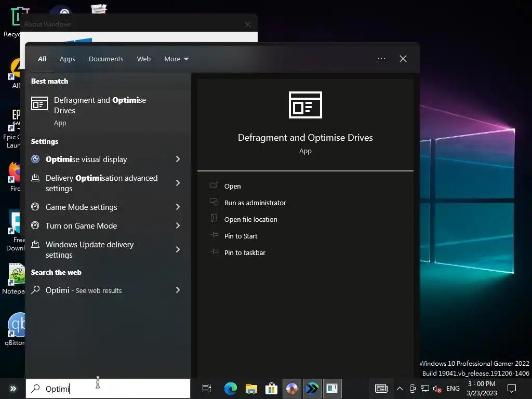Expand Delivery Optimisation advanced settings arrow
532x399 pixels.
[x=178, y=183]
